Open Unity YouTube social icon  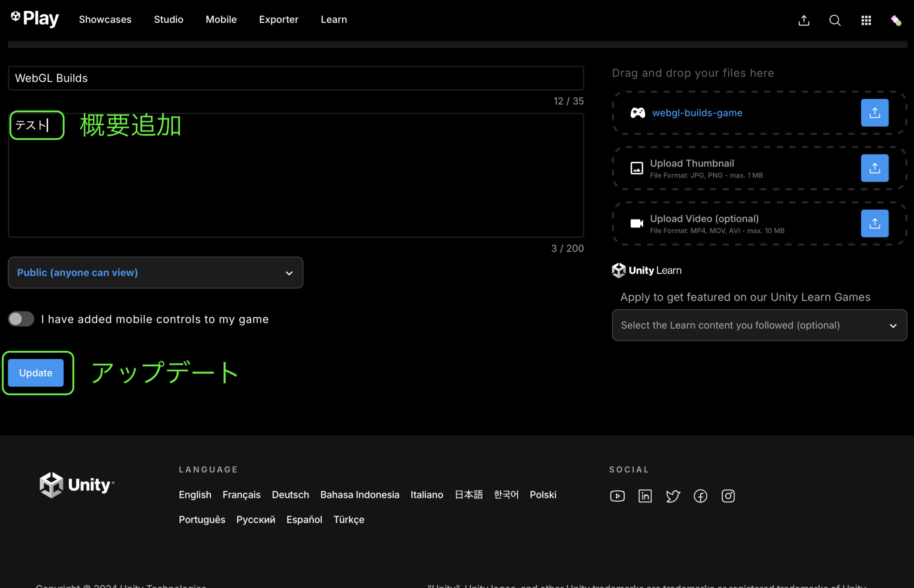pos(617,496)
